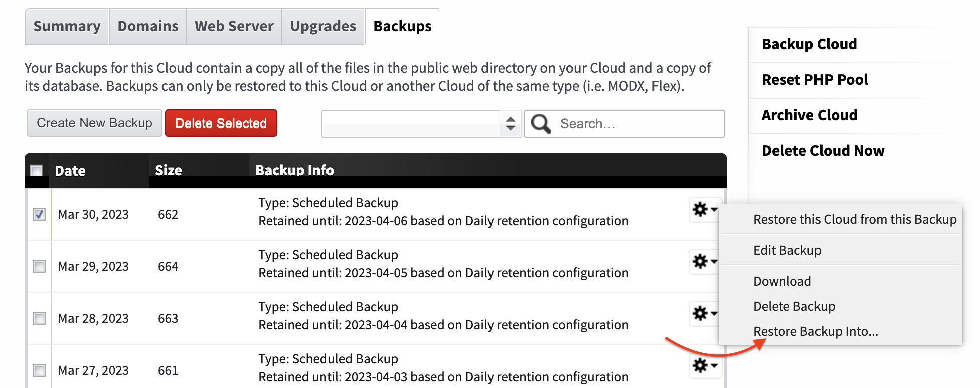Image resolution: width=980 pixels, height=388 pixels.
Task: Open the filter dropdown beside search
Action: point(421,124)
